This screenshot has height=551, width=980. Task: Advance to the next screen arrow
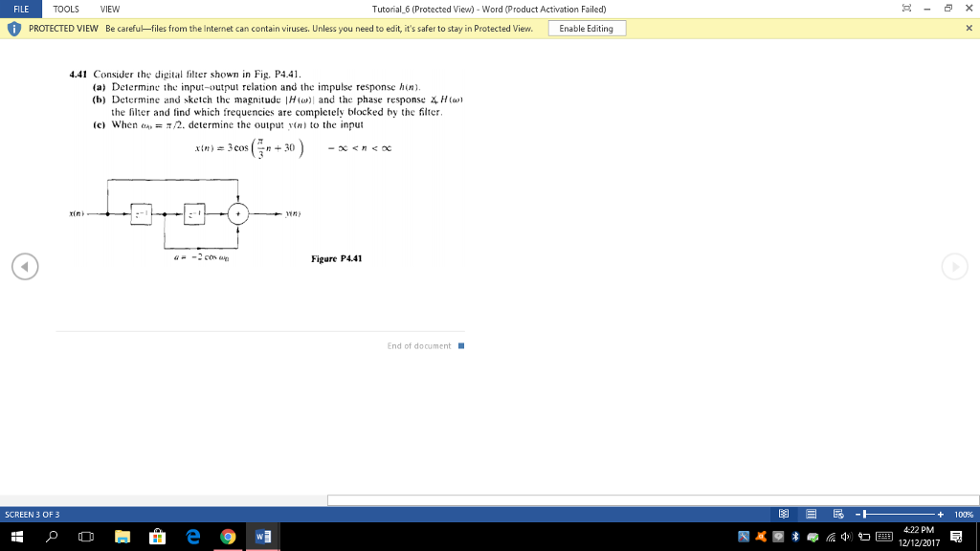[954, 267]
